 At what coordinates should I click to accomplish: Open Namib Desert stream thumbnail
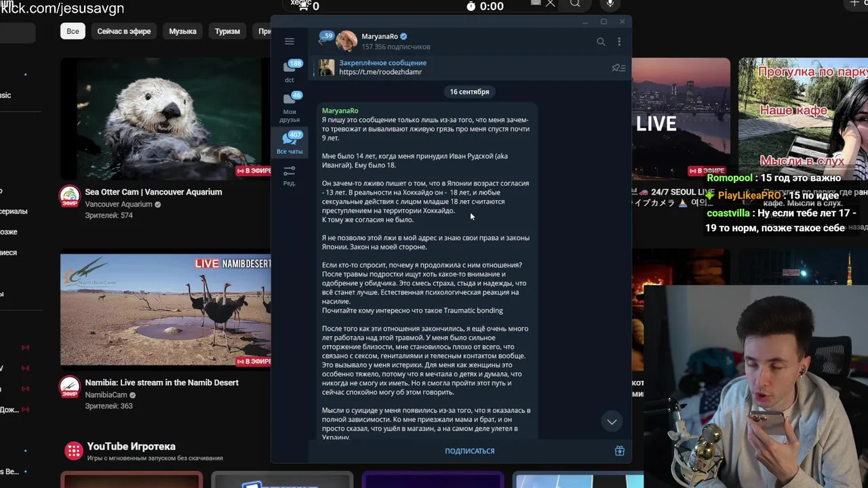[x=165, y=310]
